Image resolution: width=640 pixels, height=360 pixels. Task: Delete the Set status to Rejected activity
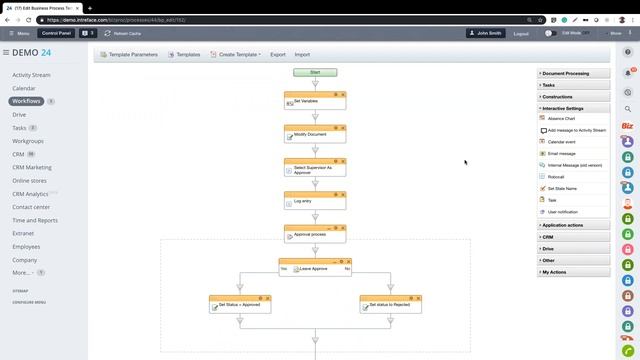click(418, 298)
